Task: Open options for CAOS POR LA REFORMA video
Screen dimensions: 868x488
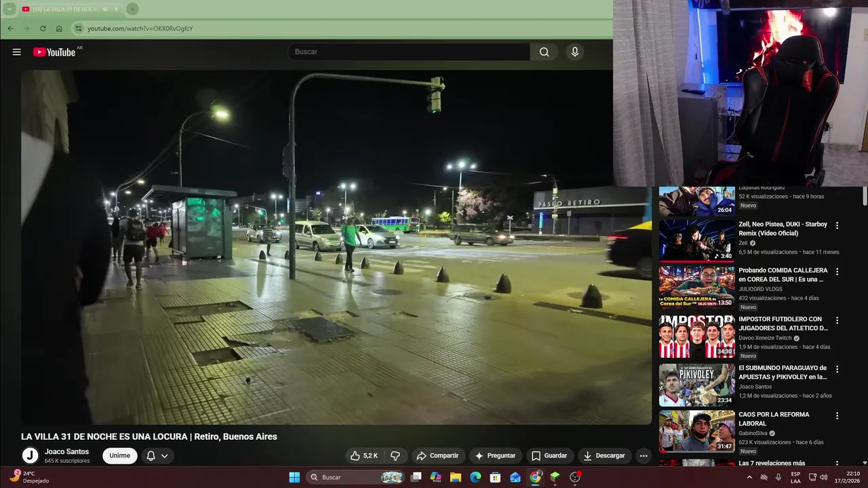Action: (837, 415)
